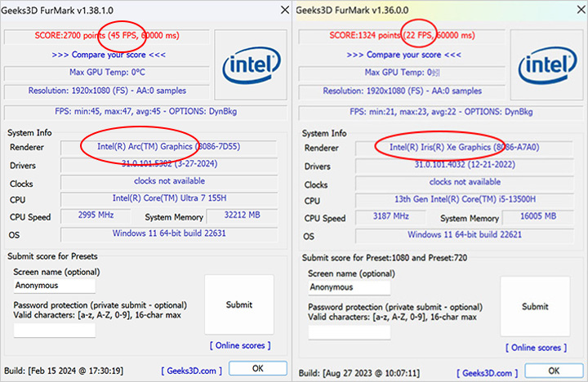Click Resolution 1920x1080 line in v1.38.1.0 window
This screenshot has width=588, height=382.
(x=107, y=91)
